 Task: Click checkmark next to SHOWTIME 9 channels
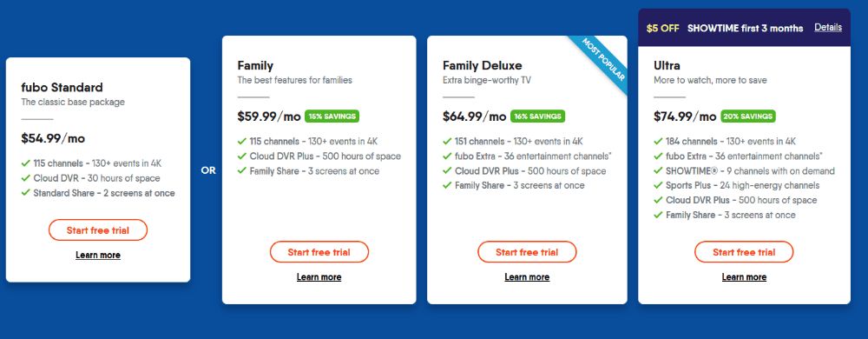[x=658, y=171]
